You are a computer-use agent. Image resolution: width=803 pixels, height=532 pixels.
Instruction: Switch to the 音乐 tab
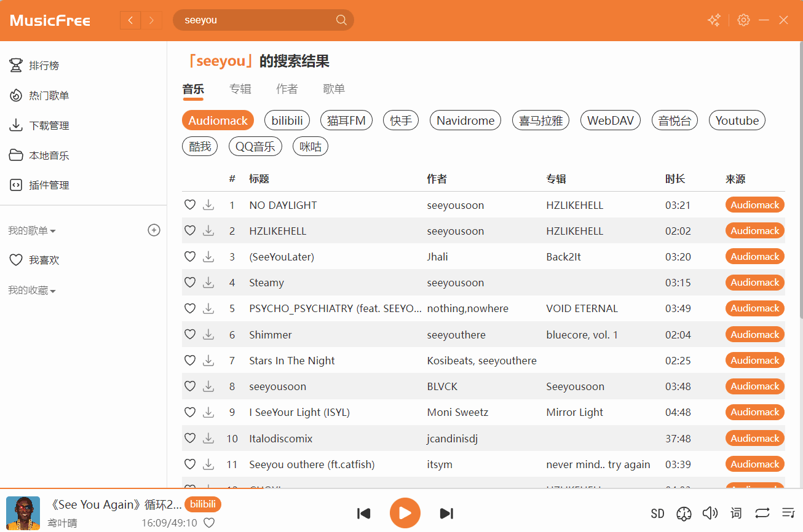click(193, 89)
